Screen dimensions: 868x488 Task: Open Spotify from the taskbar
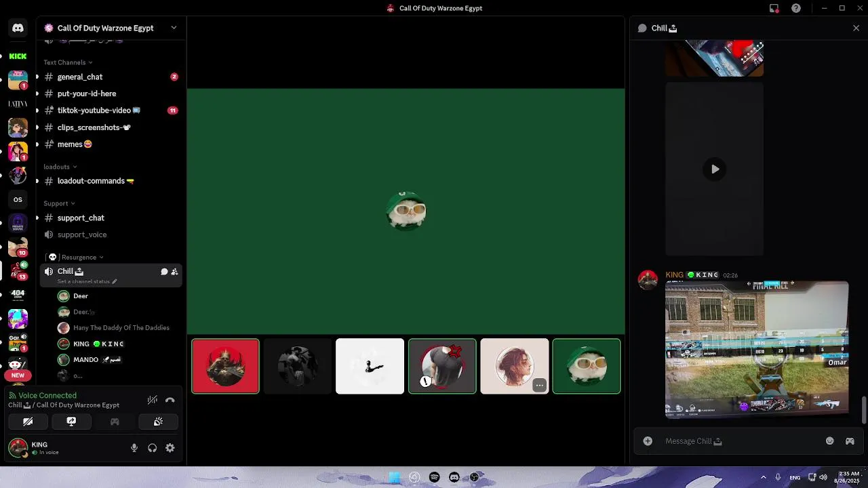(x=435, y=477)
